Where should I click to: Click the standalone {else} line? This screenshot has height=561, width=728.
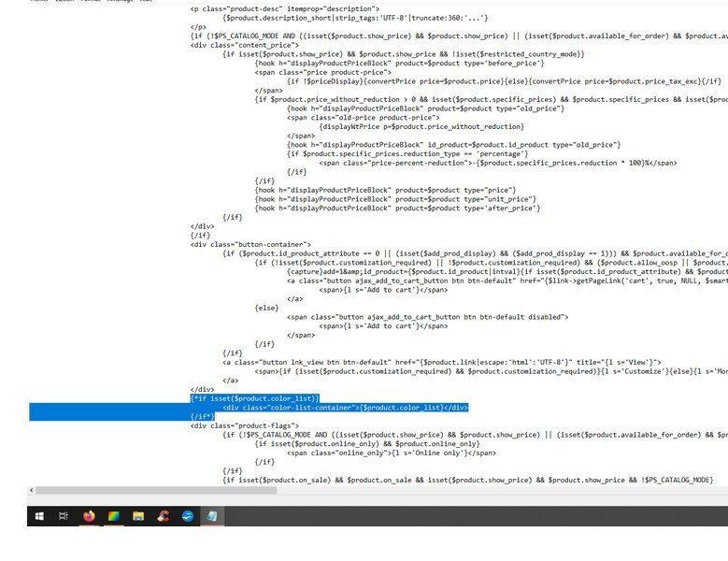[266, 308]
